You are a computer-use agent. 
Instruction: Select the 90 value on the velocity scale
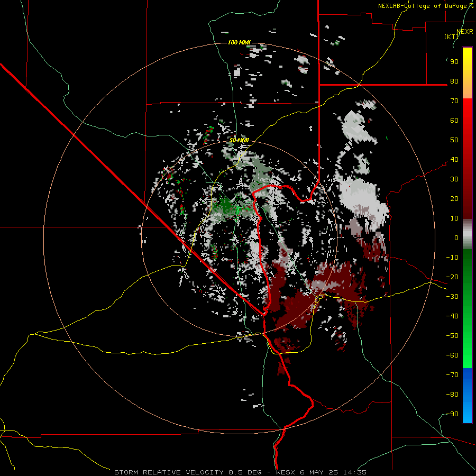click(x=454, y=62)
